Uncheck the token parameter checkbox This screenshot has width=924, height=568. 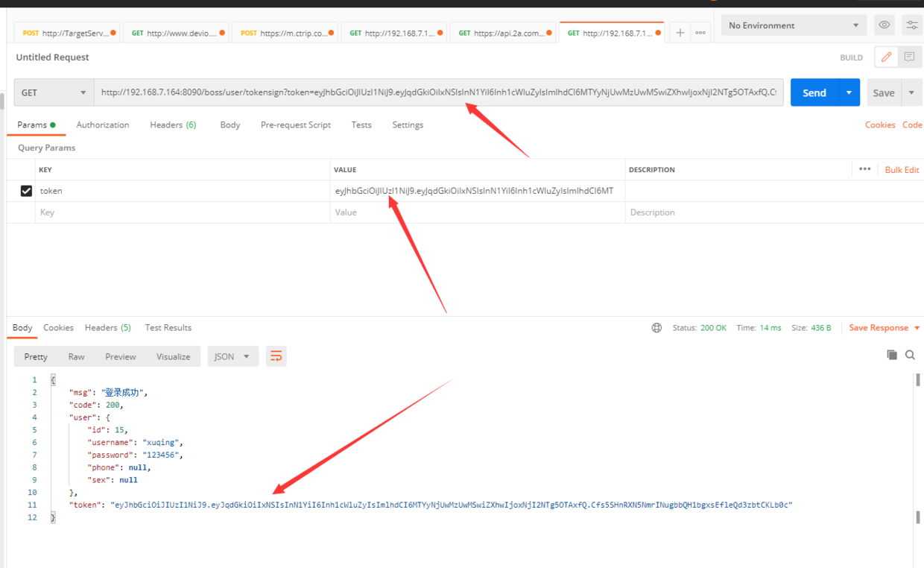point(26,191)
